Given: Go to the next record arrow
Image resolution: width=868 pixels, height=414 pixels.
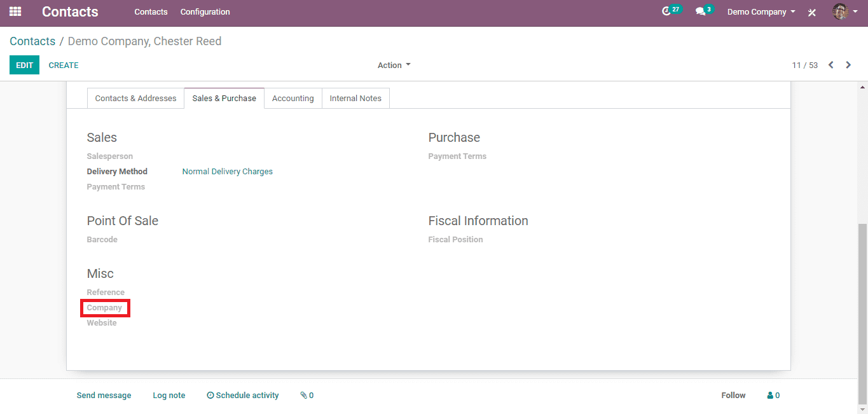Looking at the screenshot, I should [x=848, y=65].
